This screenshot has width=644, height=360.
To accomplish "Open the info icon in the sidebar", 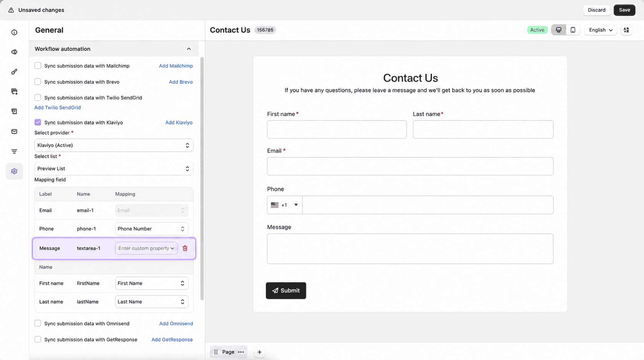I will coord(14,32).
